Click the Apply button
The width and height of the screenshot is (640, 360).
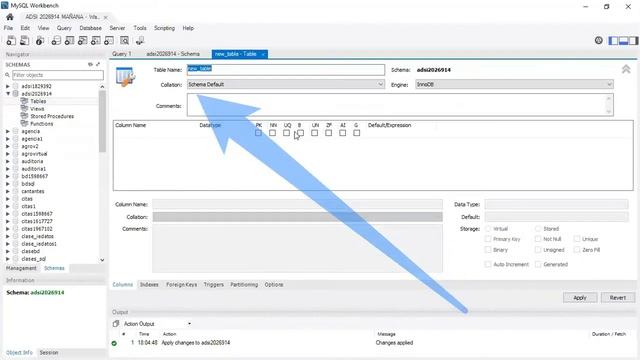click(580, 298)
